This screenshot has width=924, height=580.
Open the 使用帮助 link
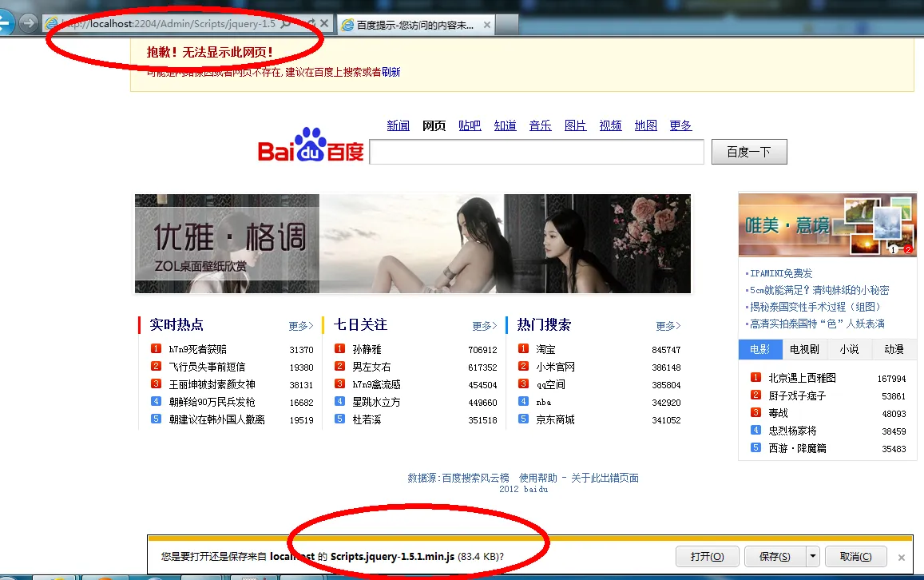[538, 478]
